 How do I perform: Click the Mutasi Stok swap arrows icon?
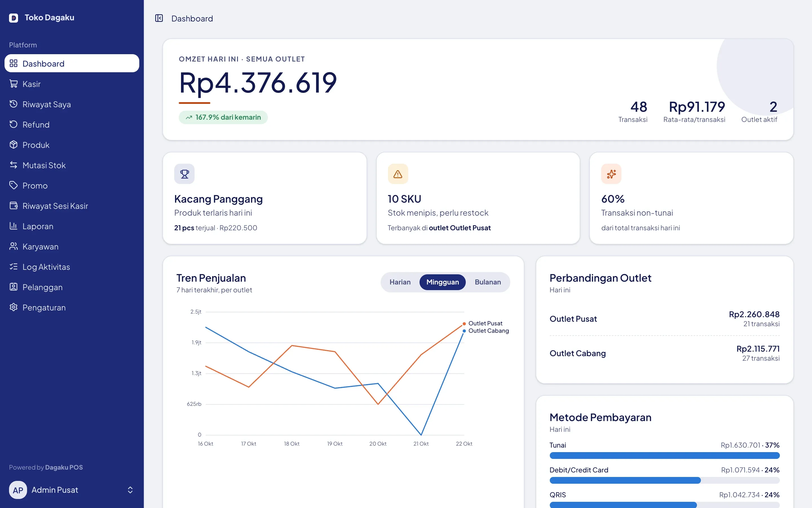(14, 165)
